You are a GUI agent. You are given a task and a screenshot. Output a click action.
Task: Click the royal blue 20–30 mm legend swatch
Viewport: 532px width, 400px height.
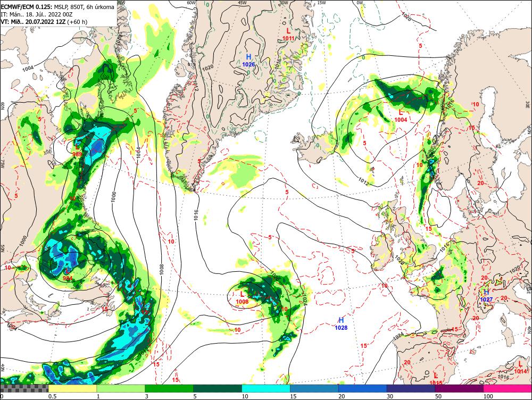[x=362, y=388]
